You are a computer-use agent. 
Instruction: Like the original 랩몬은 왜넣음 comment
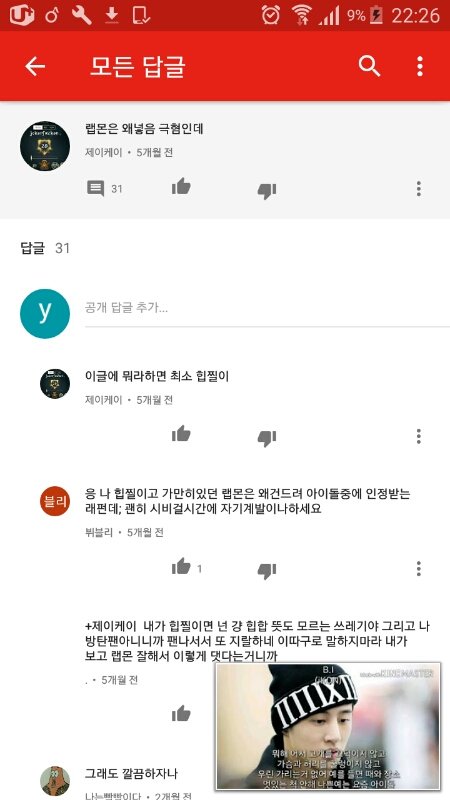(x=181, y=187)
